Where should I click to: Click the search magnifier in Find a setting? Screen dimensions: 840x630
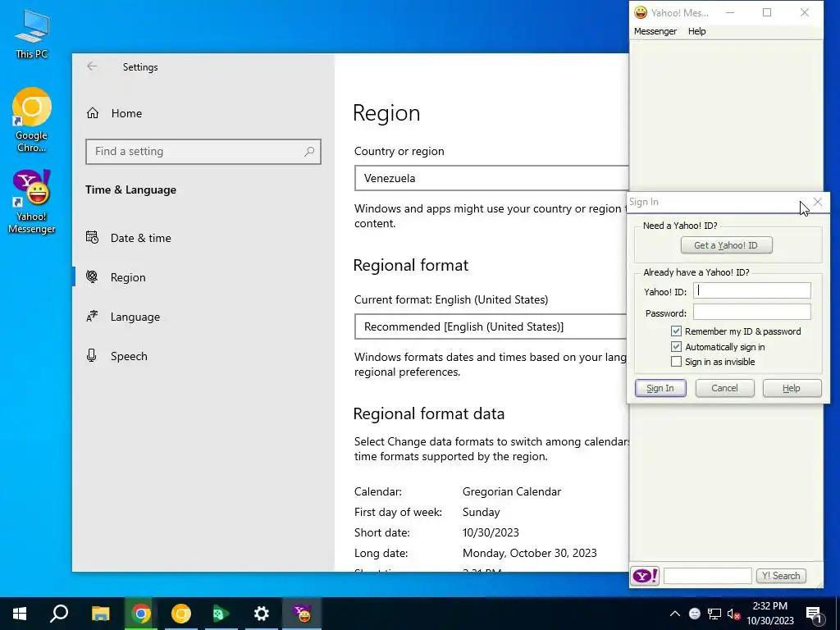click(x=309, y=152)
